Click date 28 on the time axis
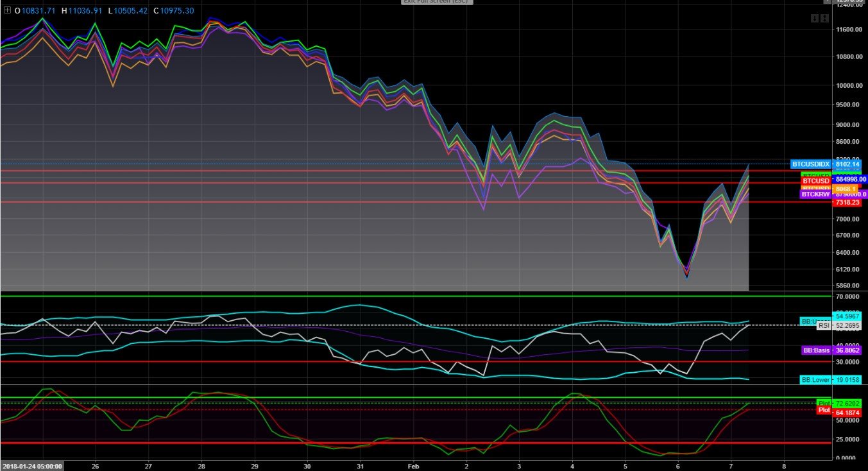Image resolution: width=868 pixels, height=471 pixels. (201, 467)
